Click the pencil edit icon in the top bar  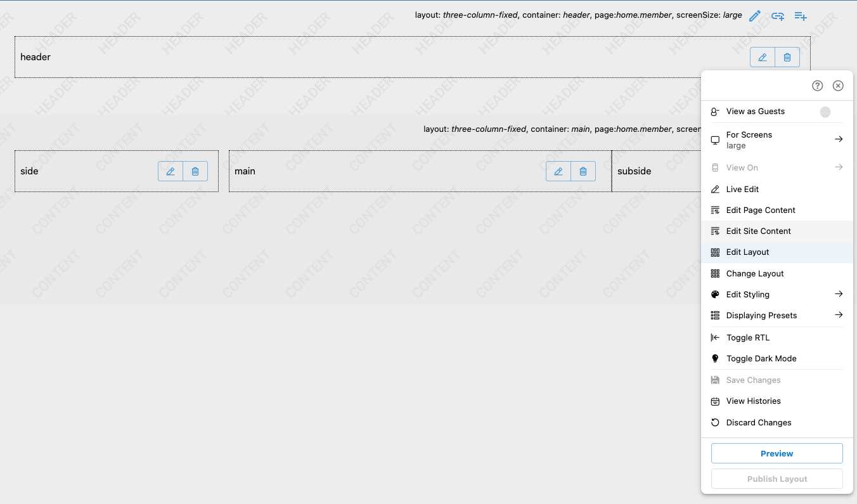click(754, 15)
